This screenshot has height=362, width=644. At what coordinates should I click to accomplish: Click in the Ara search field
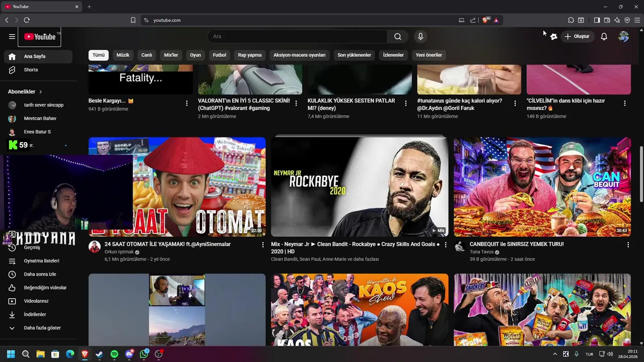[x=297, y=36]
